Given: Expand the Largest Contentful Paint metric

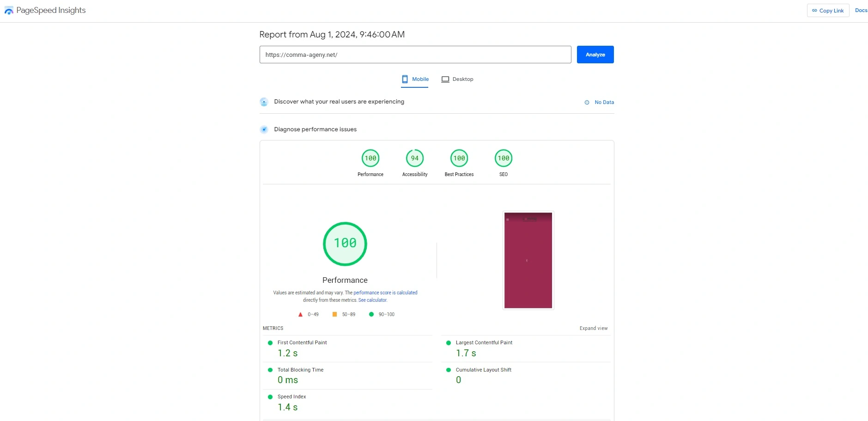Looking at the screenshot, I should coord(484,343).
